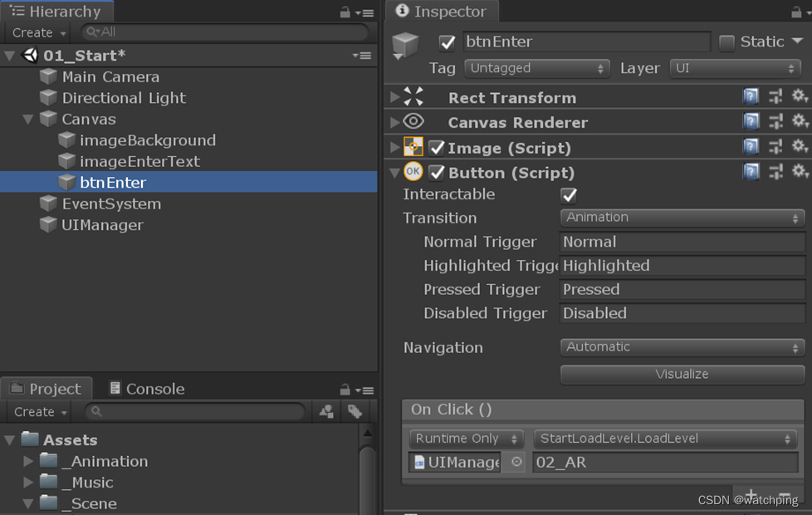Expand the Image (Script) component
812x515 pixels.
pyautogui.click(x=394, y=147)
